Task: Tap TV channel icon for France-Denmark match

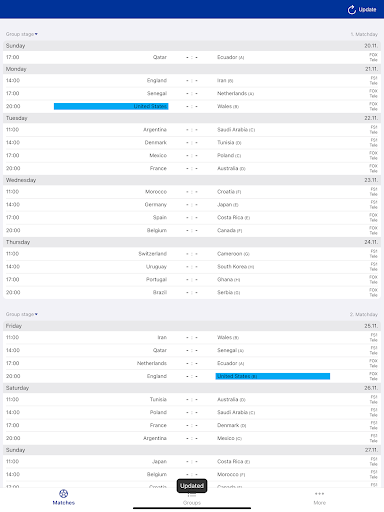Action: point(374,425)
